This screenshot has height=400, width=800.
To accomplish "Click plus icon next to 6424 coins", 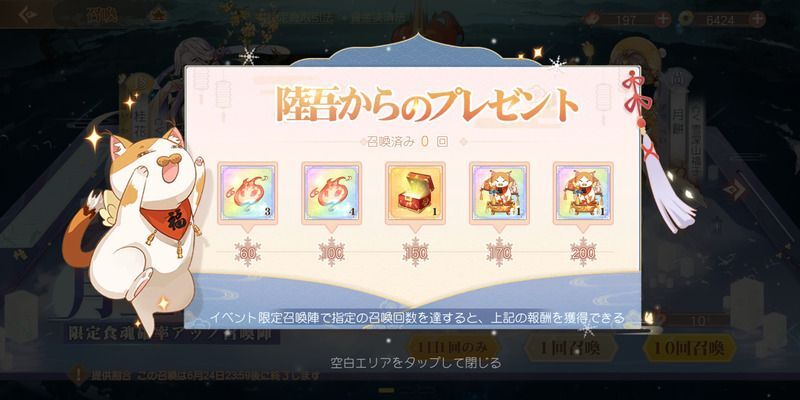I will [758, 19].
